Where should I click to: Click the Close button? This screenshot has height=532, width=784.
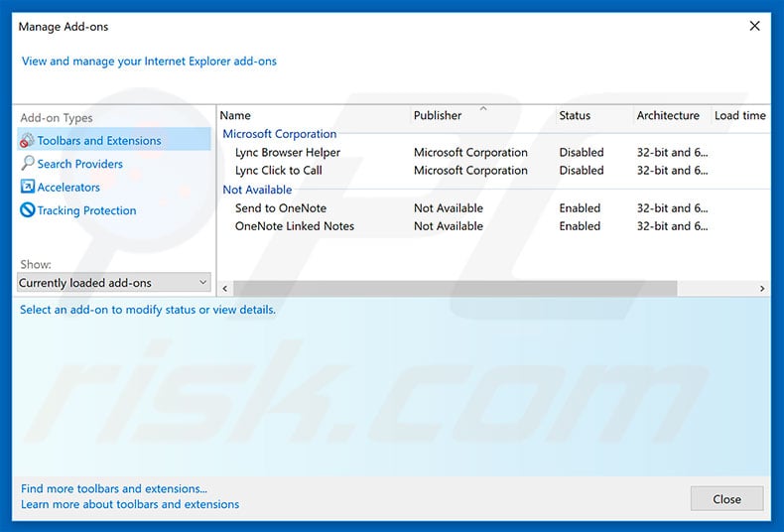coord(727,499)
